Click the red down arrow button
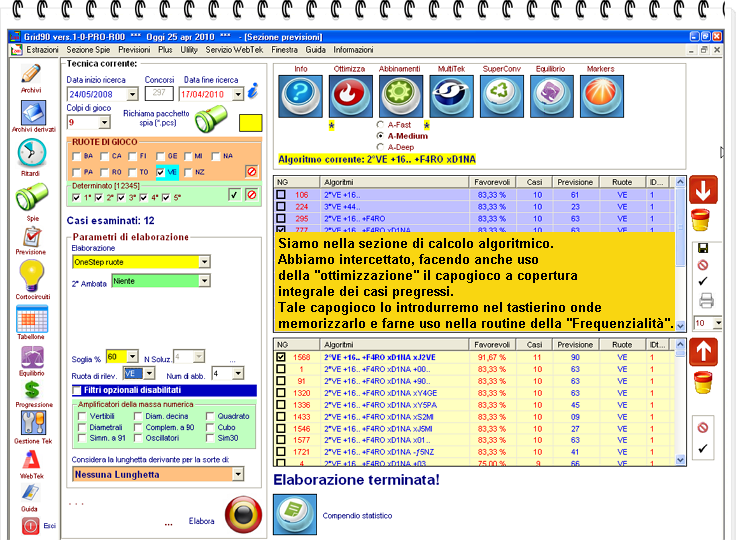 (x=703, y=189)
